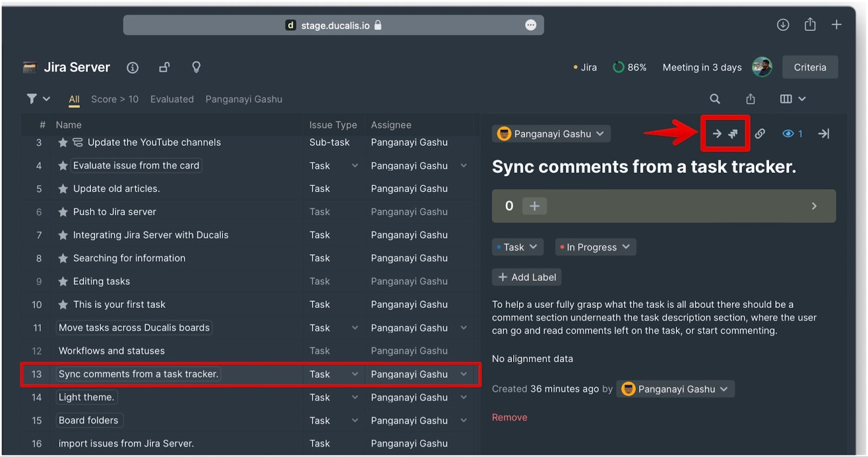Click the unlock sharing icon in header

click(164, 67)
